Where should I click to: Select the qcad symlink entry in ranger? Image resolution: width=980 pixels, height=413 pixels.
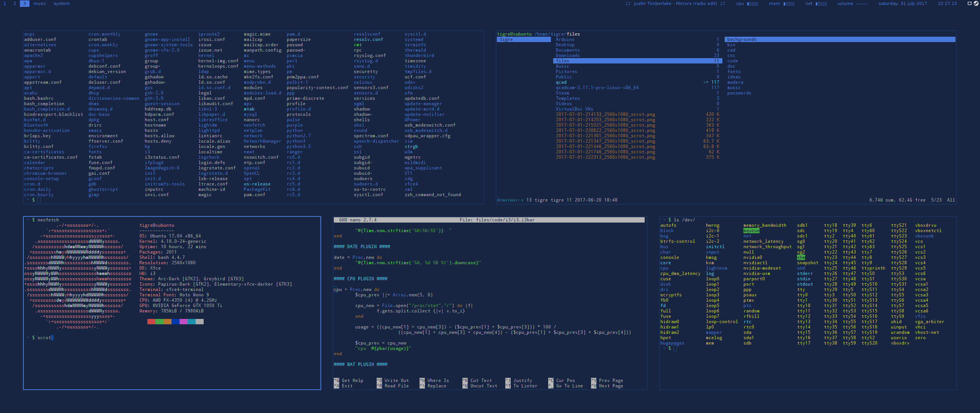point(561,82)
